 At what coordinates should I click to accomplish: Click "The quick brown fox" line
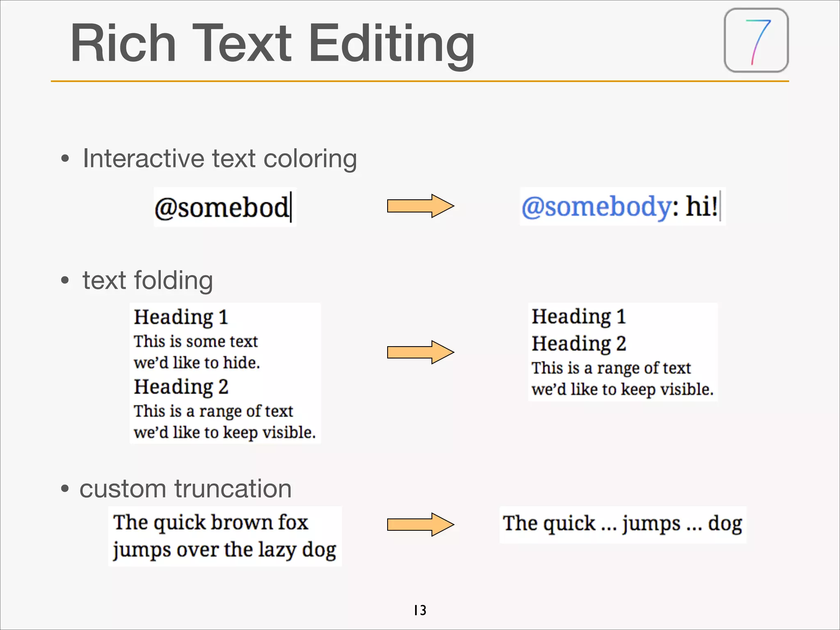210,523
